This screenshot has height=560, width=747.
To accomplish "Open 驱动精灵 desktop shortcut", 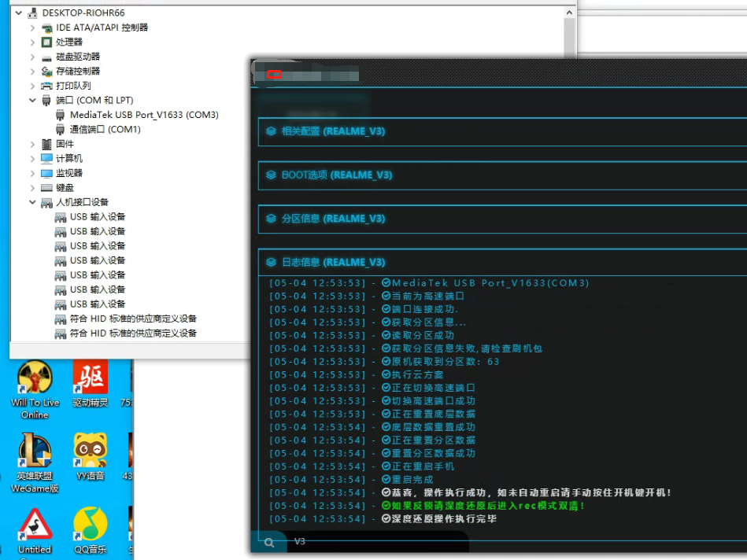I will (x=90, y=384).
